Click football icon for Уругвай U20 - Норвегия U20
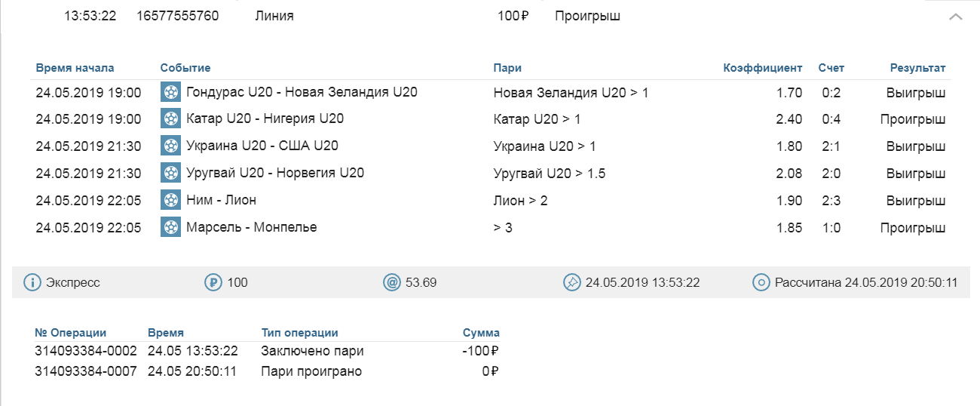 (170, 173)
